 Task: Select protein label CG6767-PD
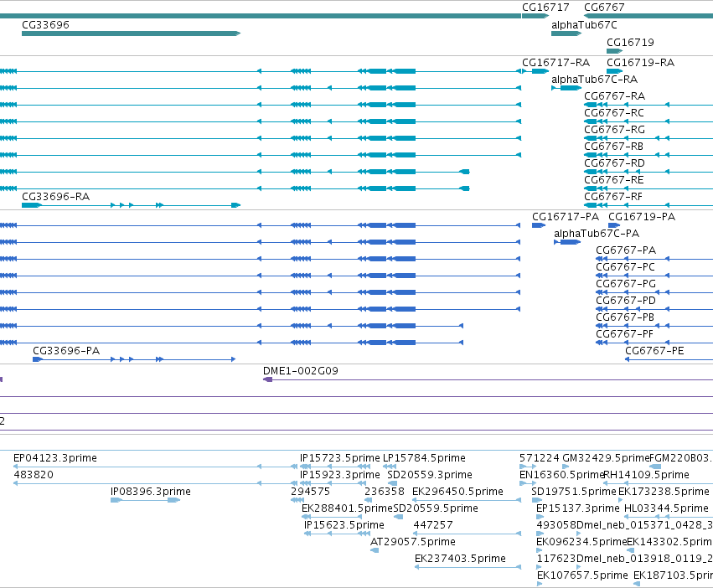click(x=626, y=301)
